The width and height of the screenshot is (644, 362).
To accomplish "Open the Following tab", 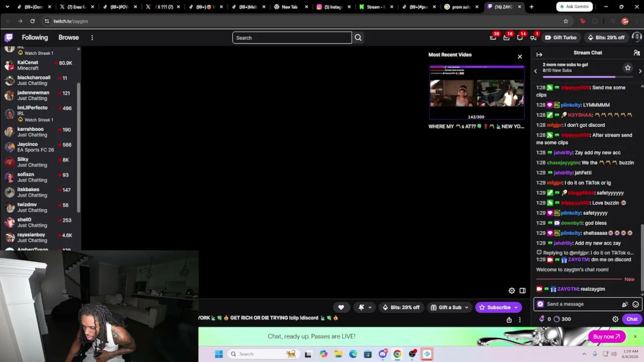I will [x=35, y=37].
